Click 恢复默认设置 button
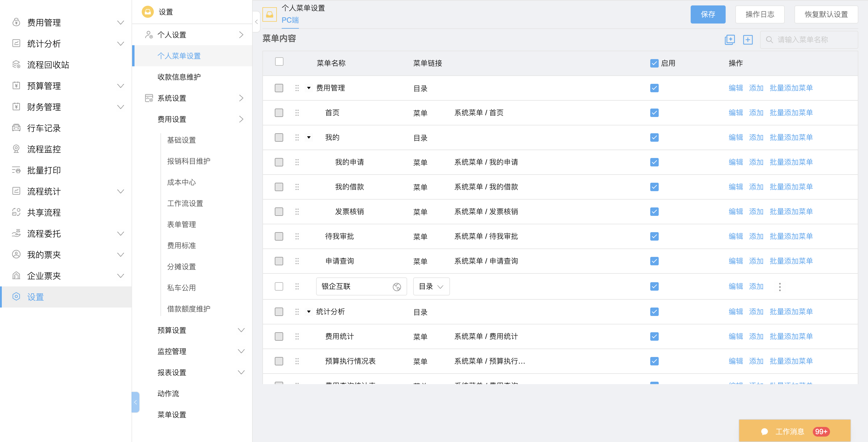 click(x=826, y=14)
